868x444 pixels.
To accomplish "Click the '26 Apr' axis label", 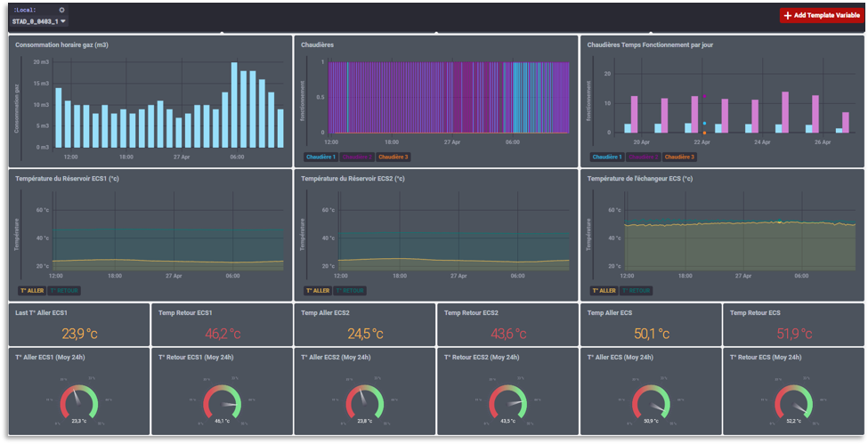I will [x=823, y=142].
